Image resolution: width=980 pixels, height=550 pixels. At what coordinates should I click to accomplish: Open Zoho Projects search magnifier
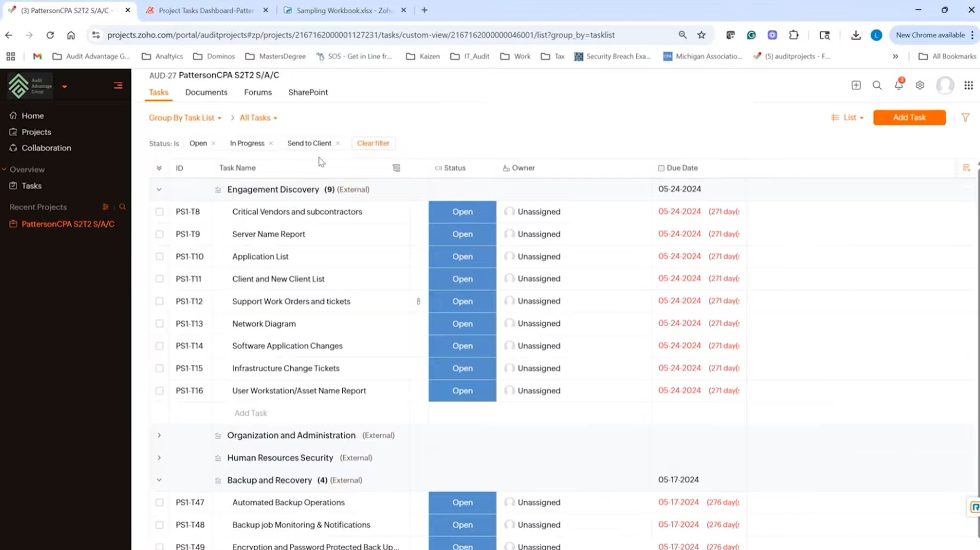[877, 85]
